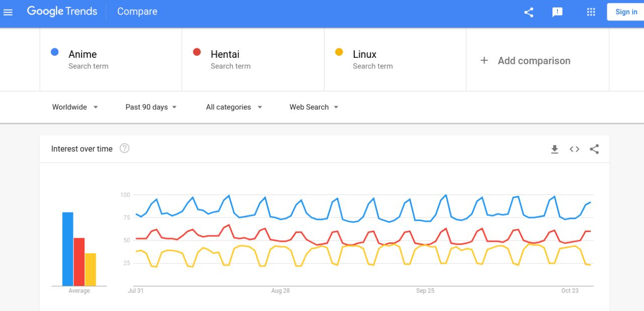Open the Interest over time help tooltip

pos(125,148)
